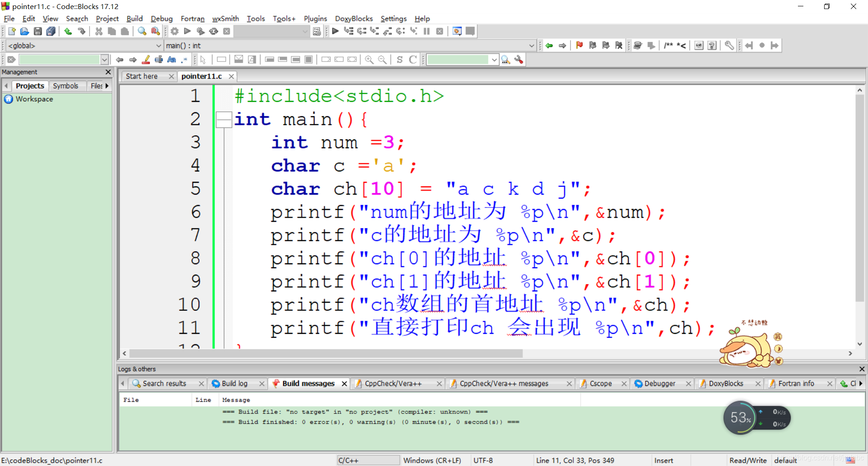Open the green search field dropdown beside the wrench
868x466 pixels.
point(494,59)
